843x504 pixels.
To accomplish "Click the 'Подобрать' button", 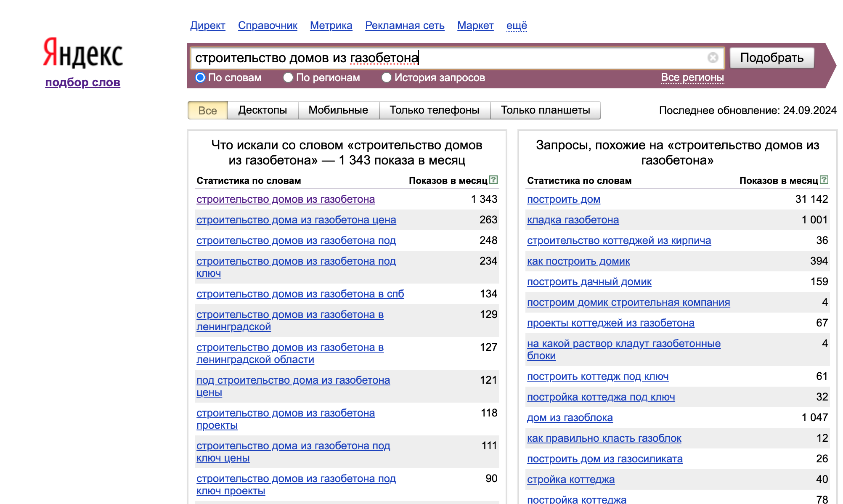I will pos(772,58).
